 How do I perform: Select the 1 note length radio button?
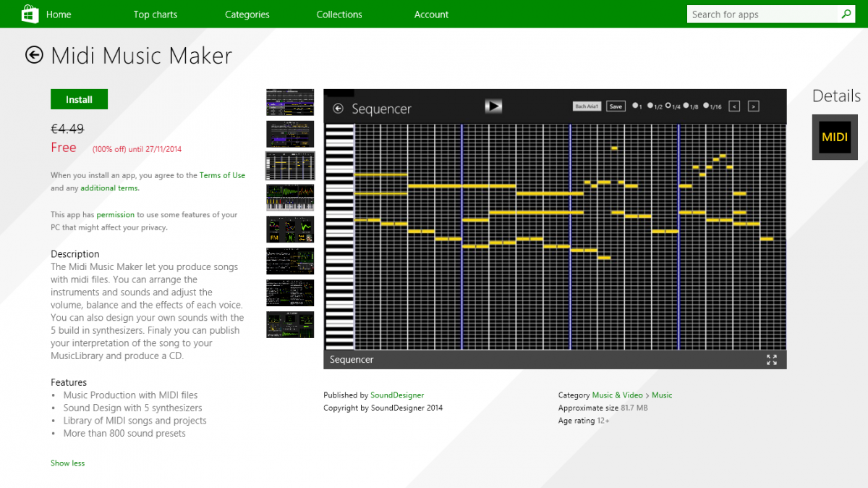(636, 106)
